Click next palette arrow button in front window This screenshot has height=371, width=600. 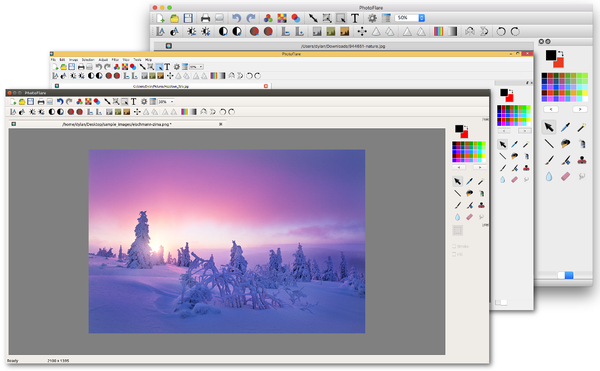[479, 168]
